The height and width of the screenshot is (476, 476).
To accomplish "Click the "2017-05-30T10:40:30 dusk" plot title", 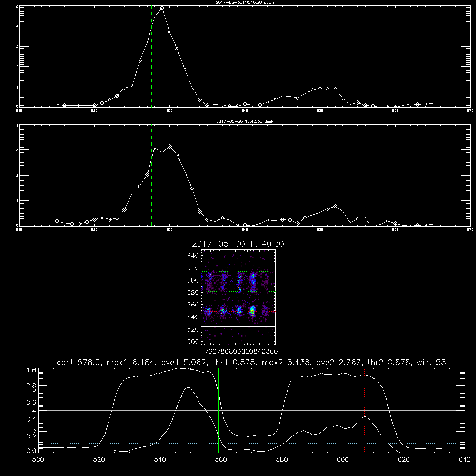I will (x=245, y=121).
